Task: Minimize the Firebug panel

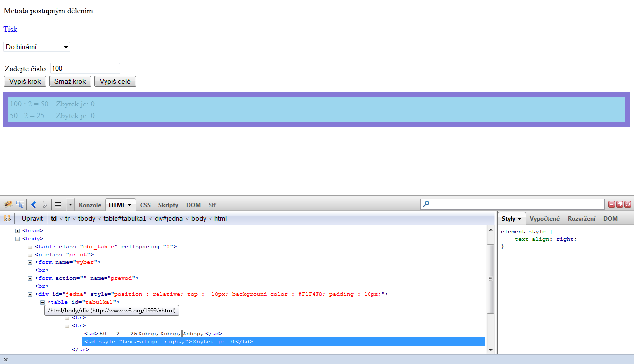Action: click(612, 204)
